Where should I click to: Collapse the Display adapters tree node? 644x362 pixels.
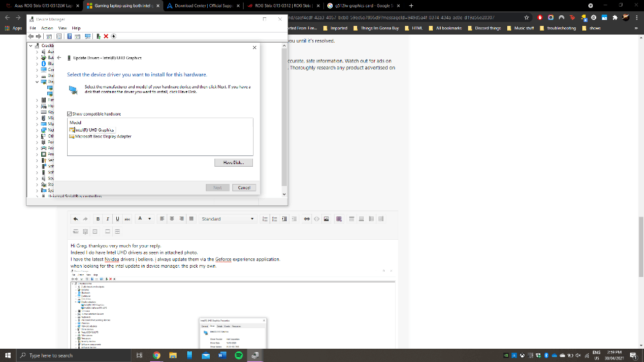[37, 82]
